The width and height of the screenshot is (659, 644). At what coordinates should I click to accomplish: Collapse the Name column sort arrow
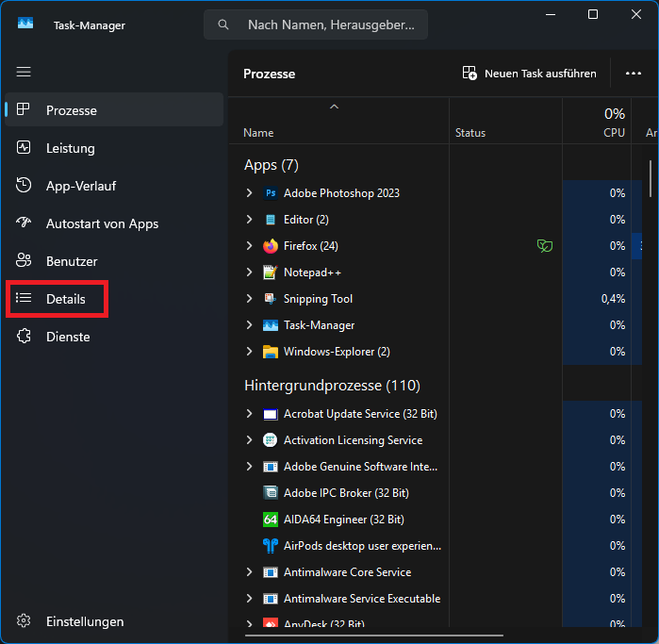click(334, 107)
